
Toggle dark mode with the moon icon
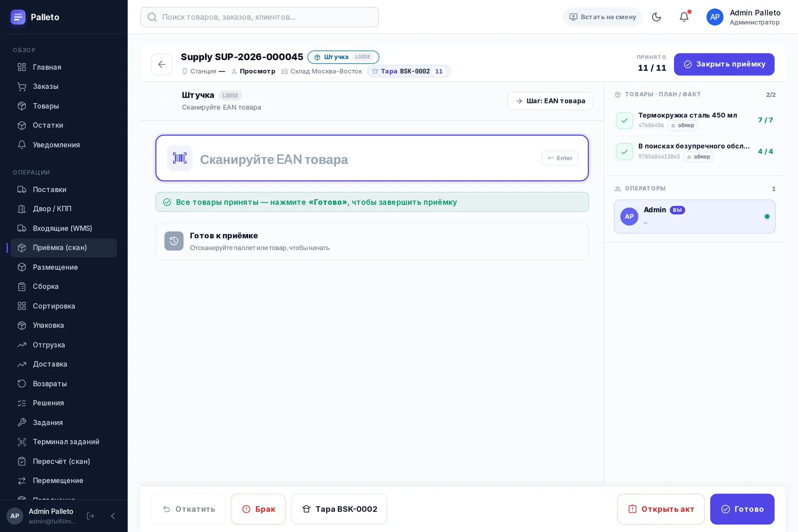coord(656,17)
